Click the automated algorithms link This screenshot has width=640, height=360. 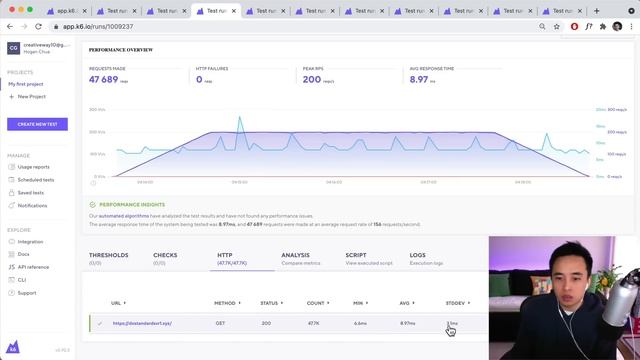pyautogui.click(x=124, y=216)
